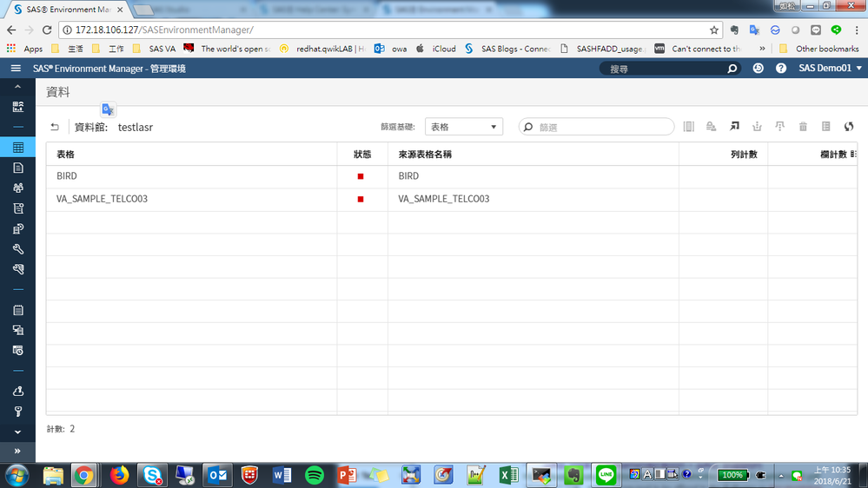Reload the browser page
Image resolution: width=868 pixels, height=488 pixels.
pos(47,30)
